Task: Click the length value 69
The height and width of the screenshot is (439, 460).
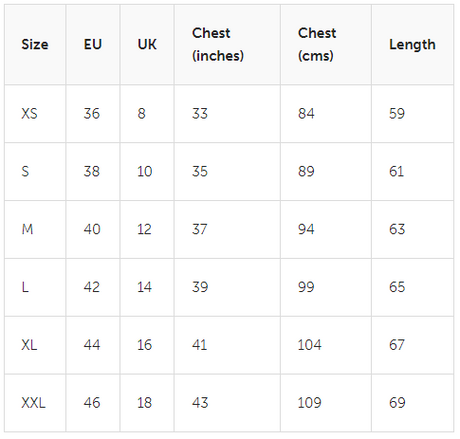Action: (397, 403)
